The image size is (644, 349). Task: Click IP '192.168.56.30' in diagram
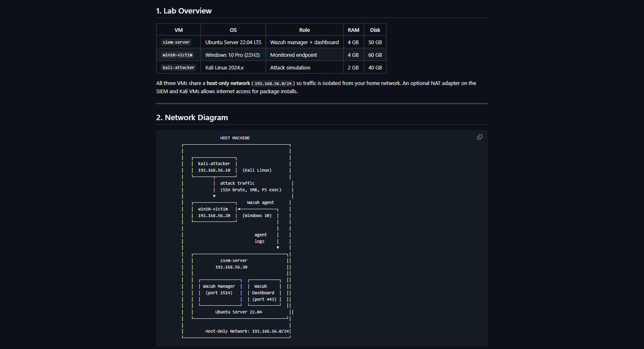pyautogui.click(x=231, y=267)
